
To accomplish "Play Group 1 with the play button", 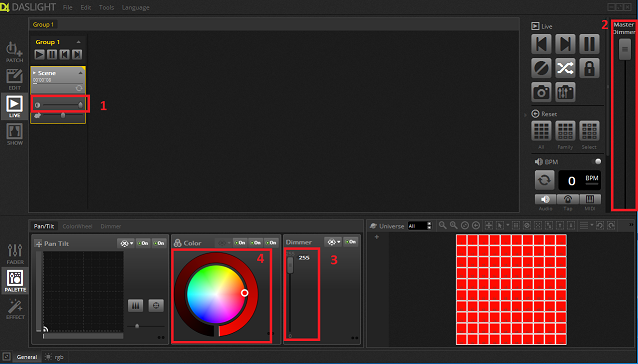I will point(39,54).
